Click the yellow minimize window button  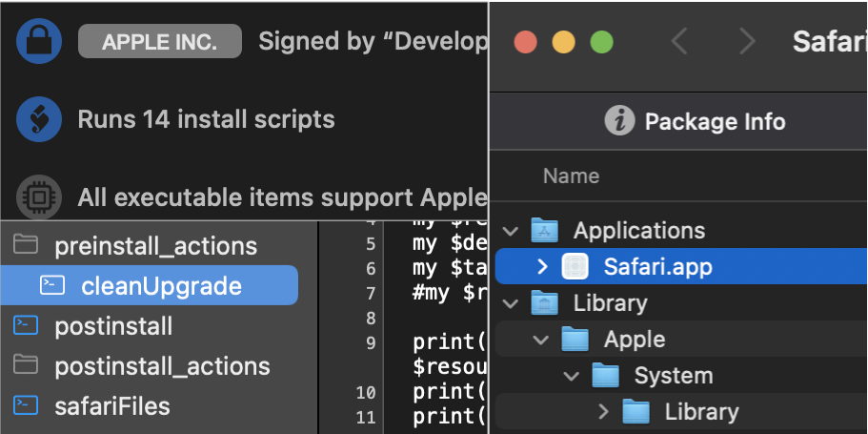(x=563, y=42)
